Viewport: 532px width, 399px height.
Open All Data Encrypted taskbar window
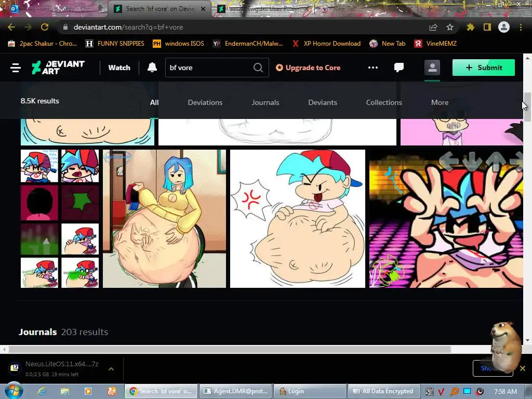pyautogui.click(x=384, y=391)
